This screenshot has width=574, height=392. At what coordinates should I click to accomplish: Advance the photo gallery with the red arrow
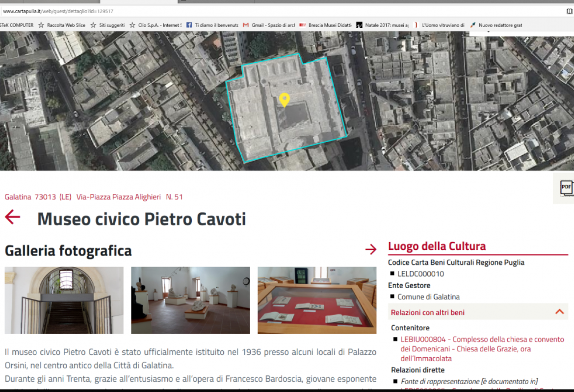tap(370, 249)
